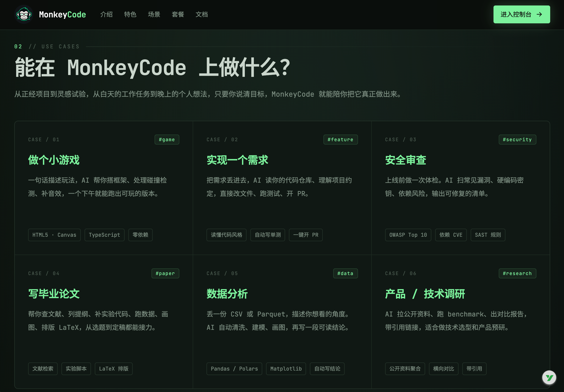Click the CASE / 01 label
The width and height of the screenshot is (564, 392).
[x=44, y=140]
